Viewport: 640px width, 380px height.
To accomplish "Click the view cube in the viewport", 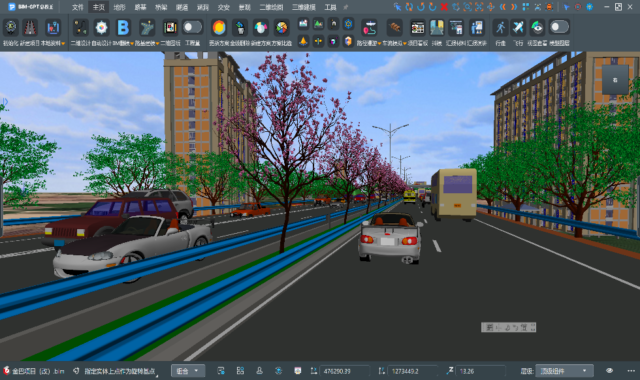I will (x=615, y=80).
